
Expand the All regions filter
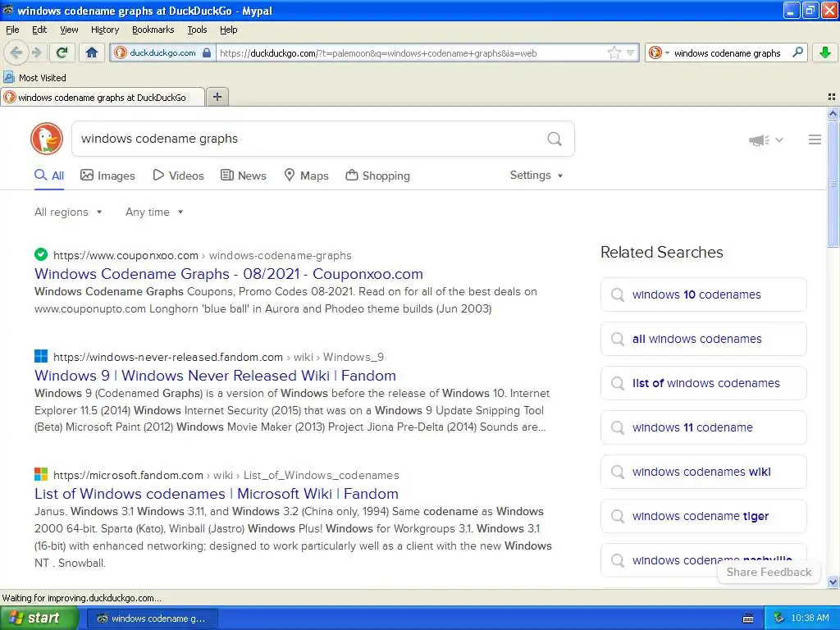(x=68, y=212)
